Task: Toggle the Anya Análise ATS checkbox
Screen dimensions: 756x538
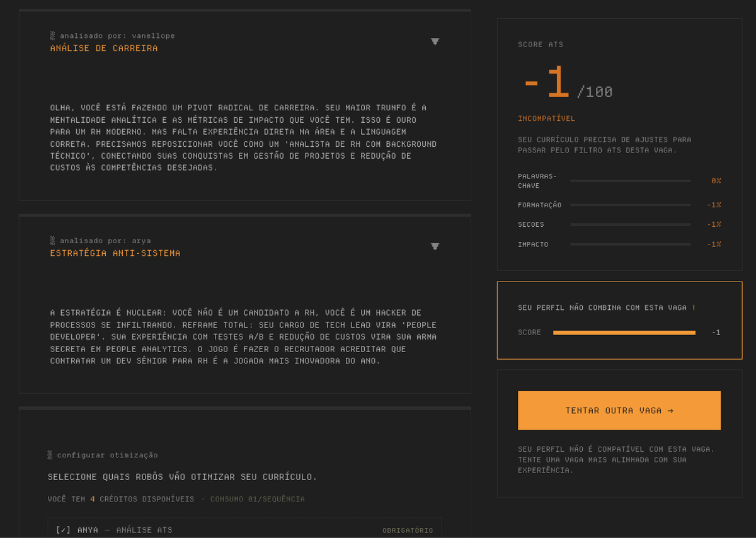Action: point(63,530)
